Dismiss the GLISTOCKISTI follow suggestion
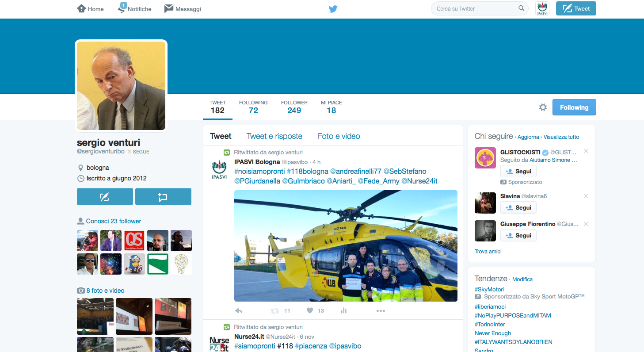The width and height of the screenshot is (644, 352). (x=586, y=151)
